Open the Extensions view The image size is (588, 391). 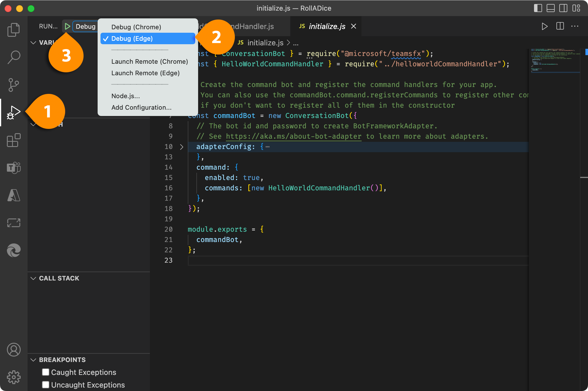point(13,141)
